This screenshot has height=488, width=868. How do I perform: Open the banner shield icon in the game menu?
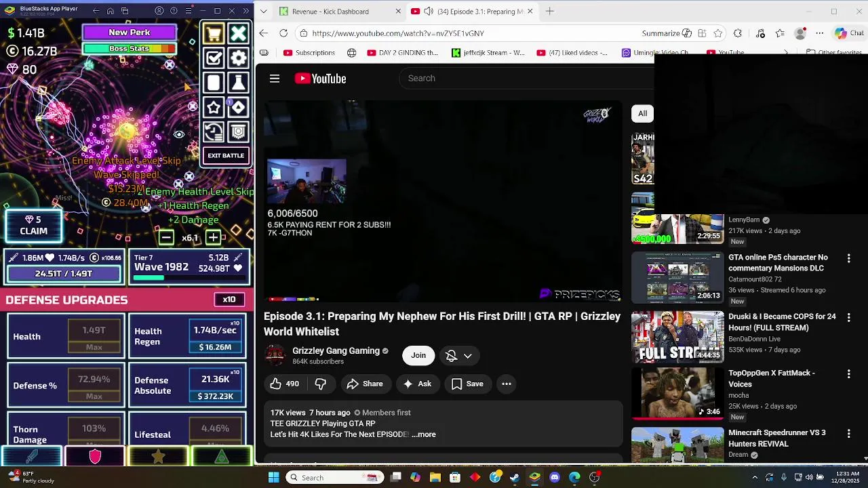[238, 131]
